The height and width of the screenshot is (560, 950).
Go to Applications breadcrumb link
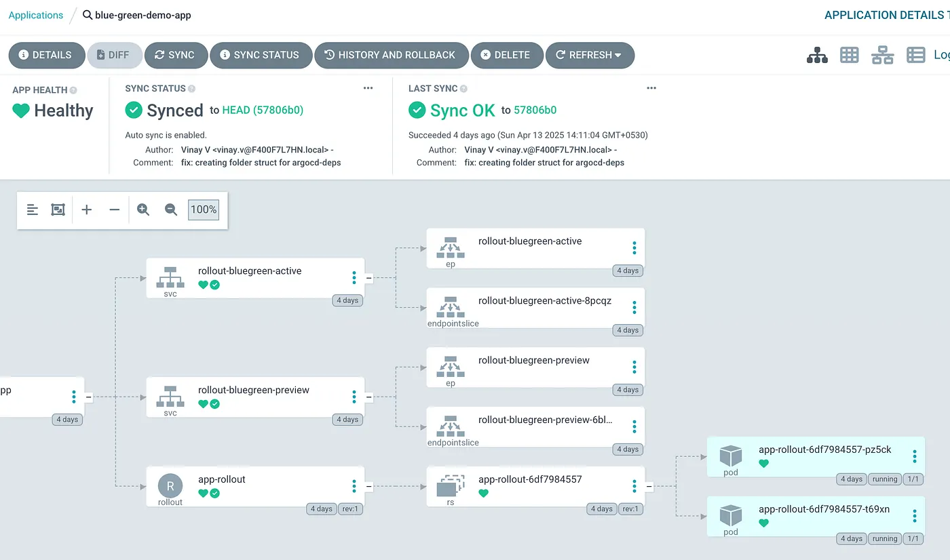click(36, 15)
